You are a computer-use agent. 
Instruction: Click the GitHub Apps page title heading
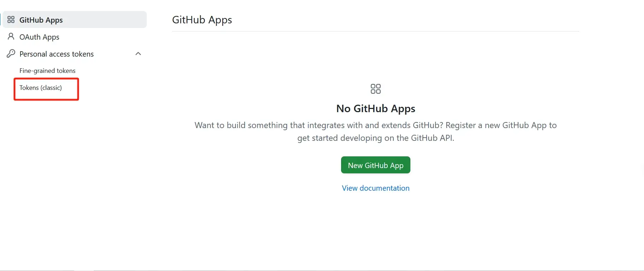click(202, 20)
